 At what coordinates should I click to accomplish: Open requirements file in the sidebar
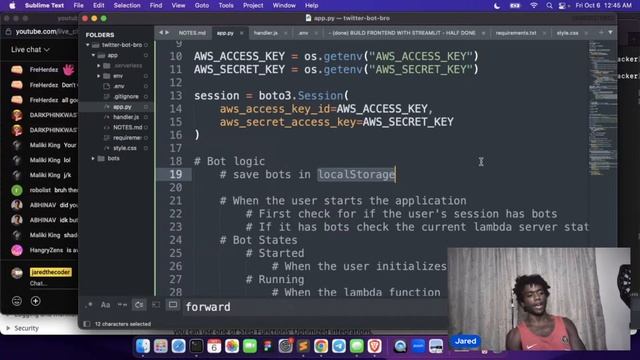tap(127, 138)
